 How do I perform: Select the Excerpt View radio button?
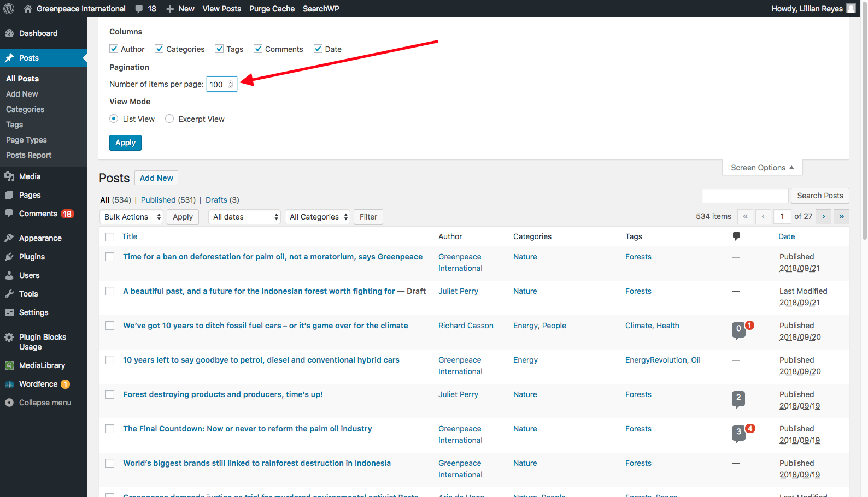tap(169, 119)
